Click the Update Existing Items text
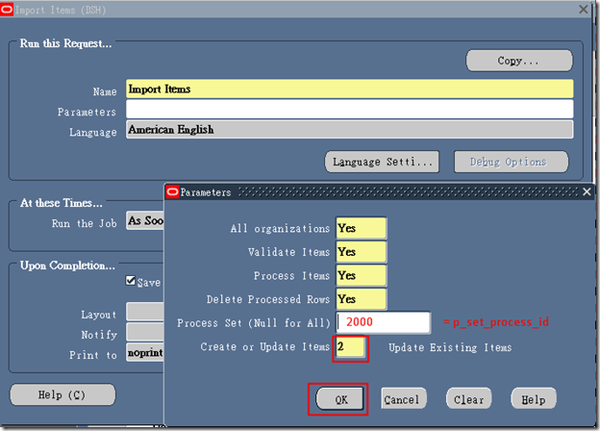The height and width of the screenshot is (431, 600). pos(450,348)
